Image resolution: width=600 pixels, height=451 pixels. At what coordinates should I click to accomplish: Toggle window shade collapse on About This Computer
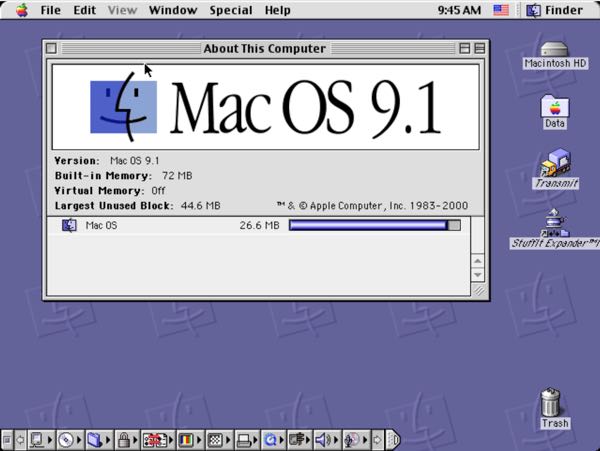coord(479,49)
